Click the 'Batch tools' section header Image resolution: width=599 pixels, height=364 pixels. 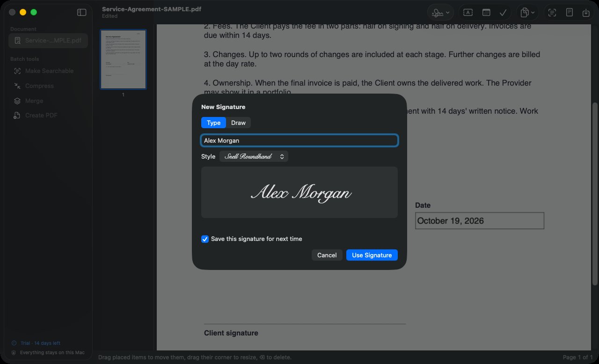(25, 59)
